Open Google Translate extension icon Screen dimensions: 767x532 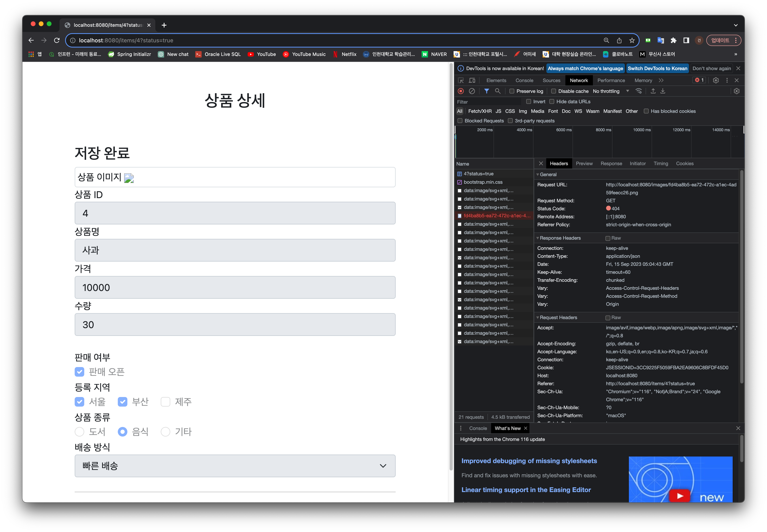[x=661, y=40]
